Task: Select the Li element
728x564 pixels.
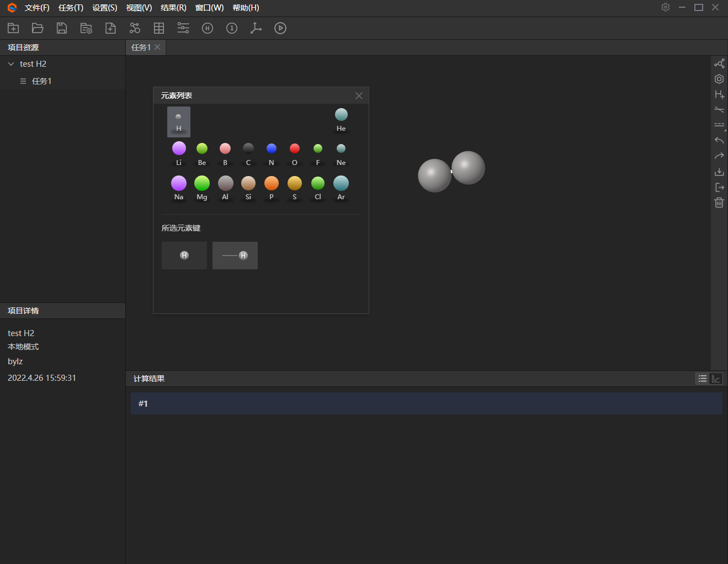Action: coord(179,154)
